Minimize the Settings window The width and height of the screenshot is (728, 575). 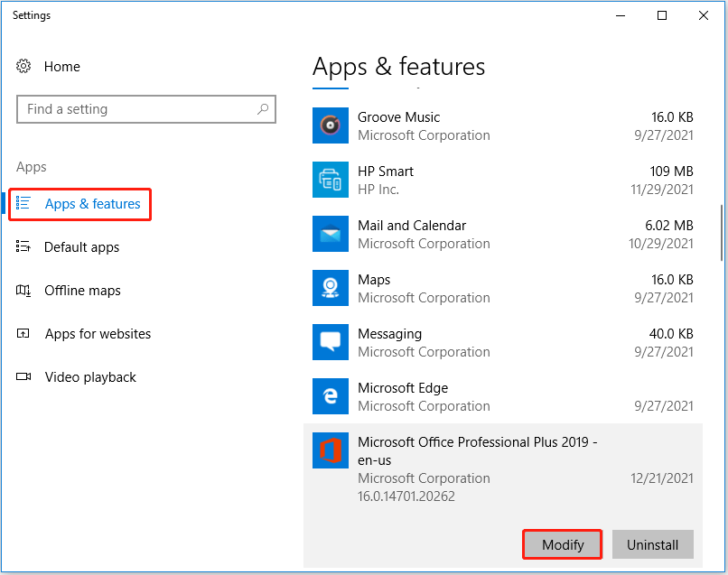click(x=621, y=15)
